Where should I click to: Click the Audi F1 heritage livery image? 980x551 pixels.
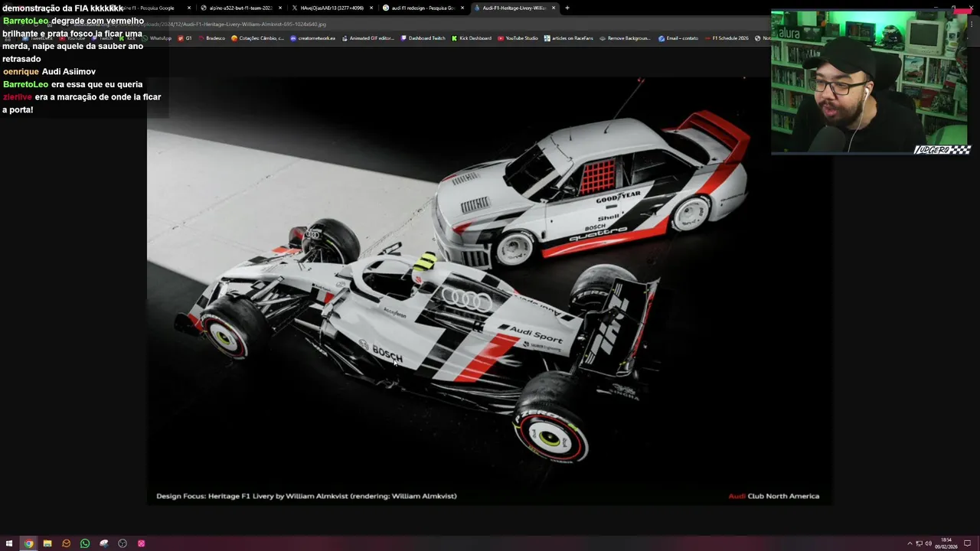(489, 291)
